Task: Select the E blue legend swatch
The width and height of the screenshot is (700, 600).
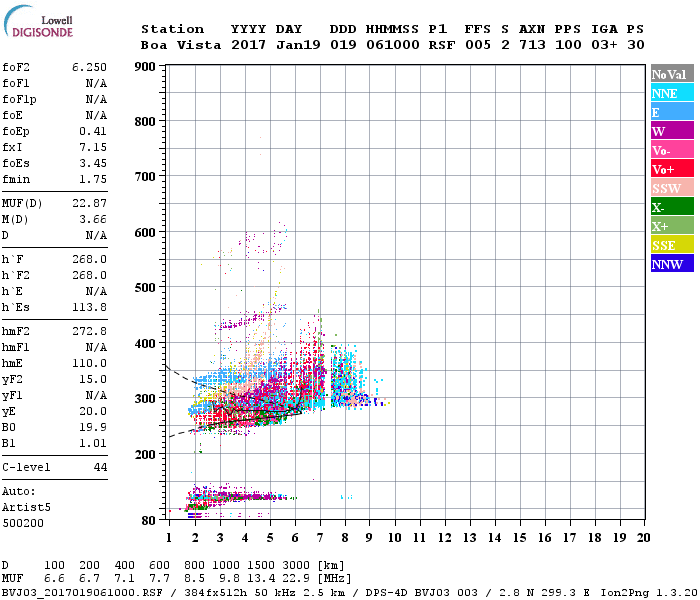Action: pyautogui.click(x=672, y=112)
